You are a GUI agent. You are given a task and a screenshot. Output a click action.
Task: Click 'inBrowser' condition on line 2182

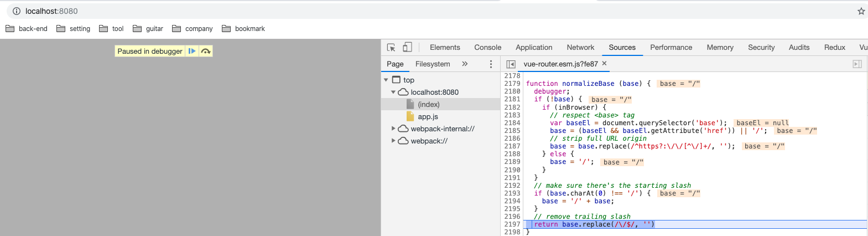click(x=580, y=107)
